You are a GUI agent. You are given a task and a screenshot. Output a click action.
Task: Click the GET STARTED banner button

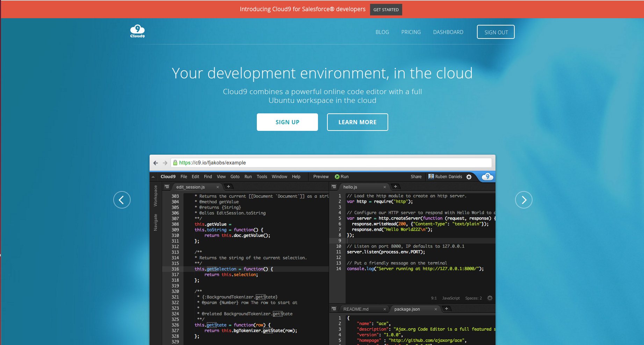click(x=386, y=10)
